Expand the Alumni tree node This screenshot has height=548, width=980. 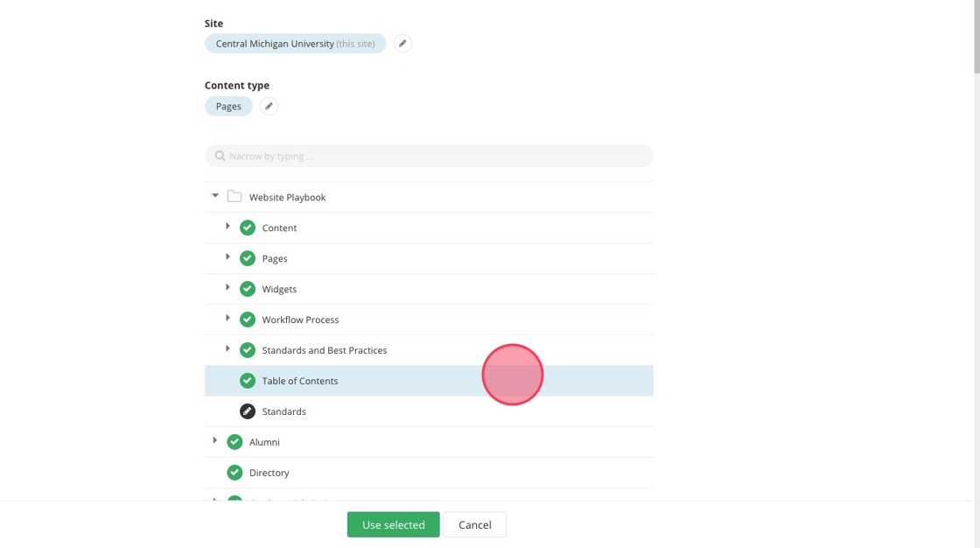click(215, 441)
